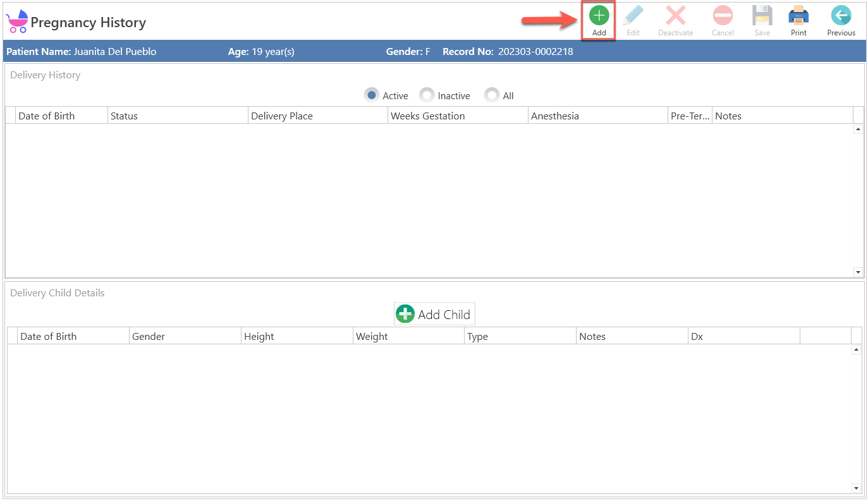Click Delivery Child Details scrollbar up arrow
The width and height of the screenshot is (868, 501).
857,349
